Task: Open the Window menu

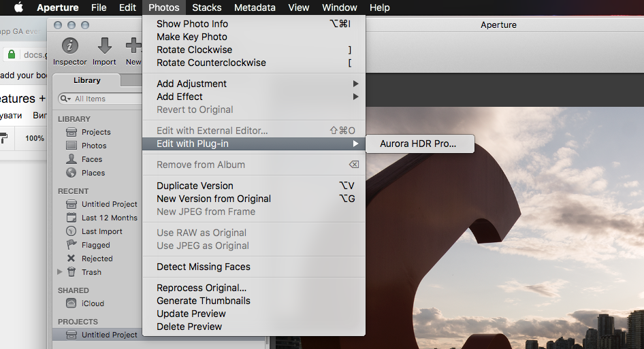Action: click(x=339, y=7)
